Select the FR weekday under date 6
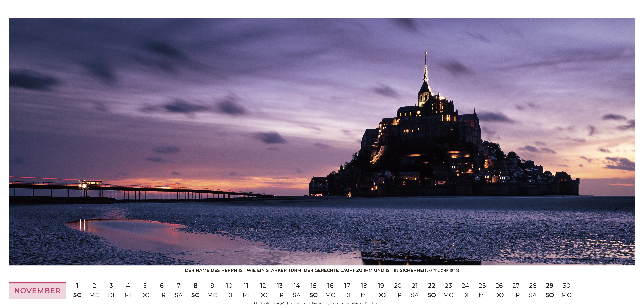Screen dimensions: 644x308 pyautogui.click(x=162, y=295)
